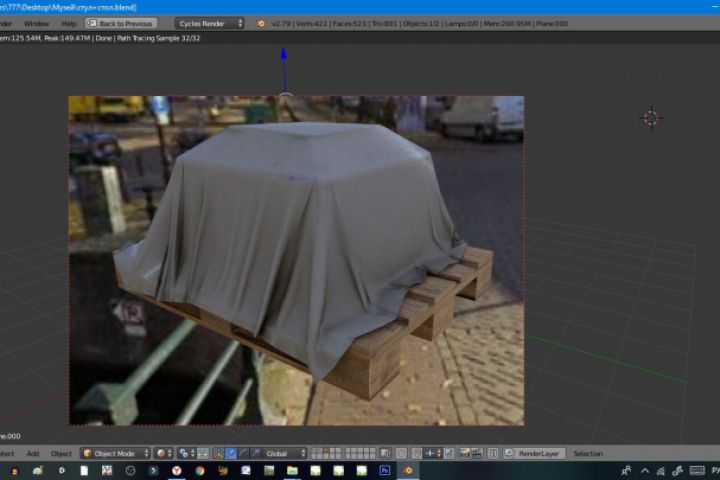Open the Global transform orientation dropdown

coord(285,453)
